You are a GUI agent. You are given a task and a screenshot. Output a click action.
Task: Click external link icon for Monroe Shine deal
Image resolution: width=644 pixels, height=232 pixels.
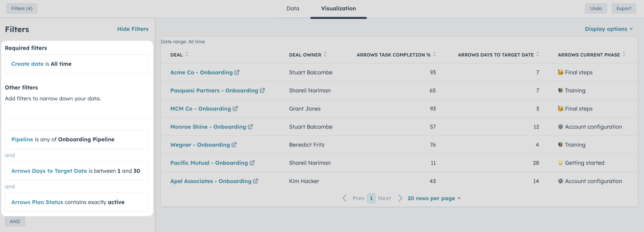tap(250, 127)
